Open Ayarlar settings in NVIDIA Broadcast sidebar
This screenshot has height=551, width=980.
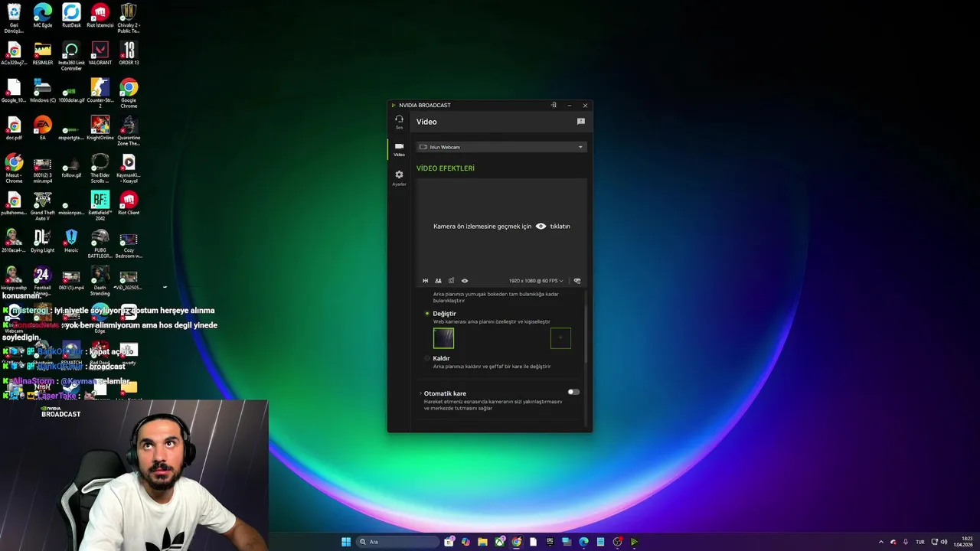399,178
